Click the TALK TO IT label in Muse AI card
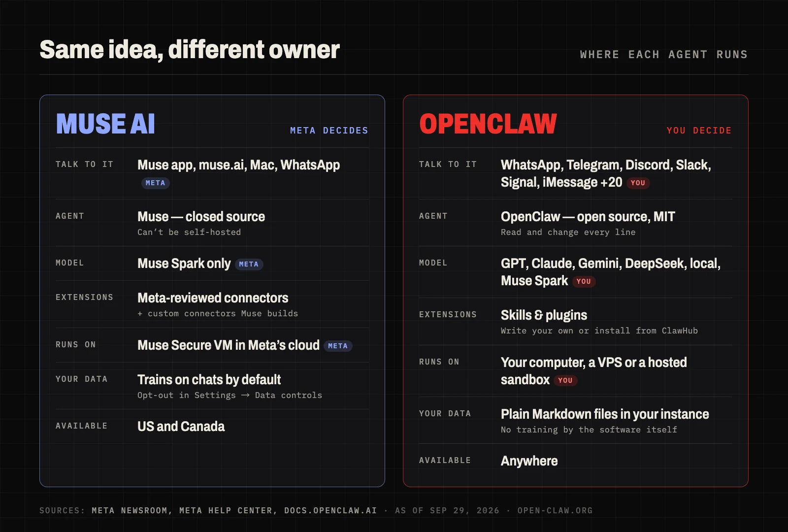 (84, 165)
